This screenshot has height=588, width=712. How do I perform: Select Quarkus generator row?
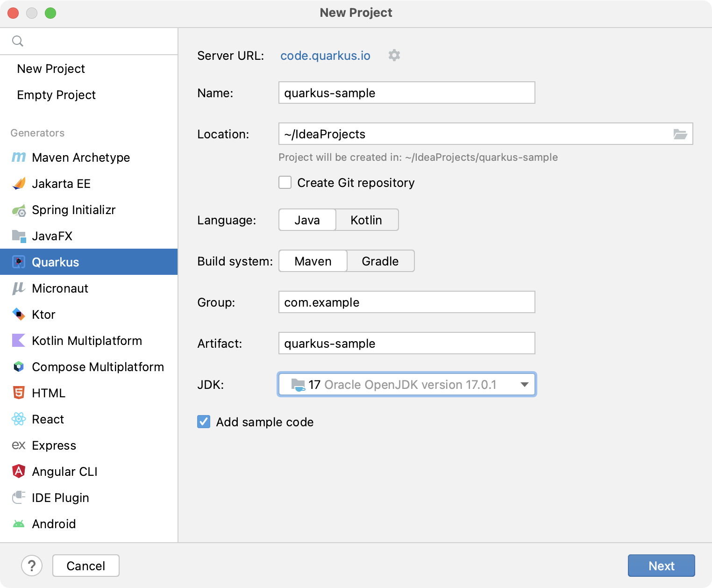point(89,262)
